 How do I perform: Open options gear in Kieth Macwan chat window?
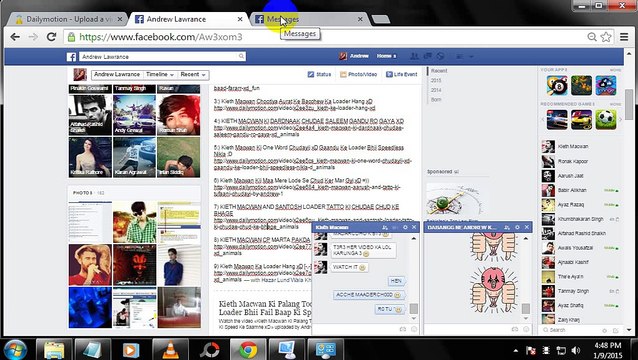(405, 227)
